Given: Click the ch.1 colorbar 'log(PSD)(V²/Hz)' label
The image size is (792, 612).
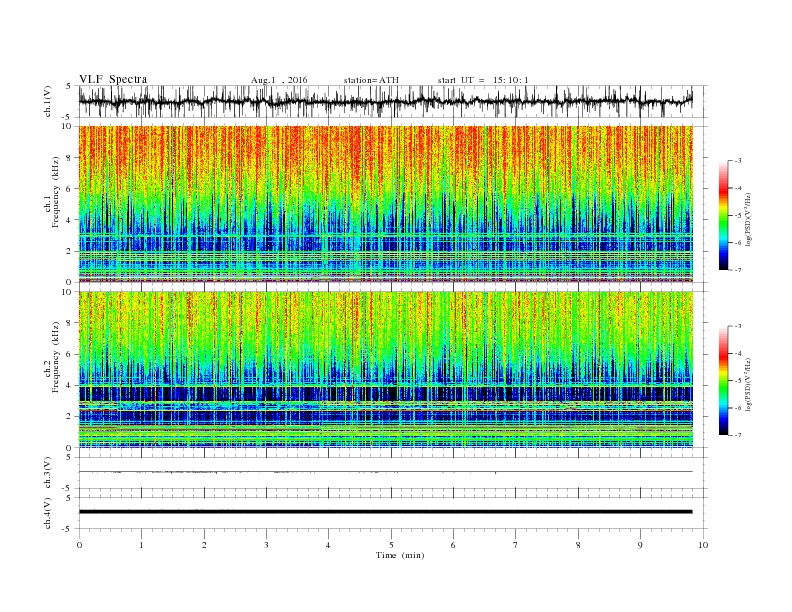Looking at the screenshot, I should (749, 220).
